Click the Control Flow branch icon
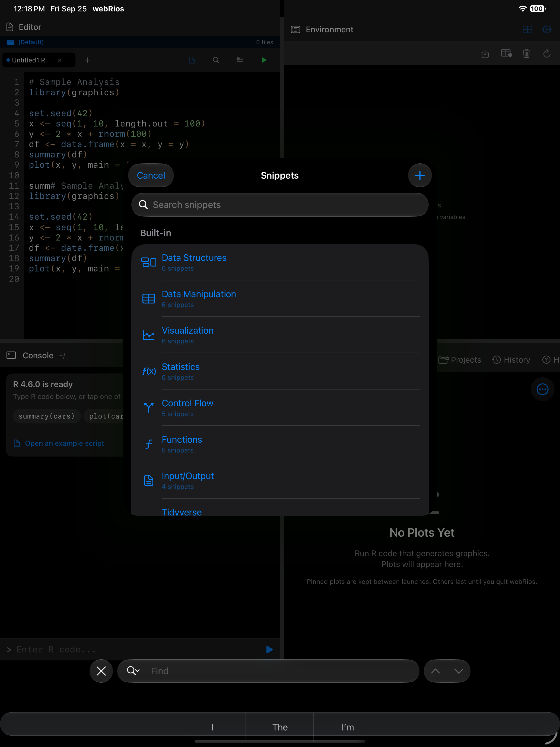This screenshot has width=560, height=747. click(x=148, y=408)
